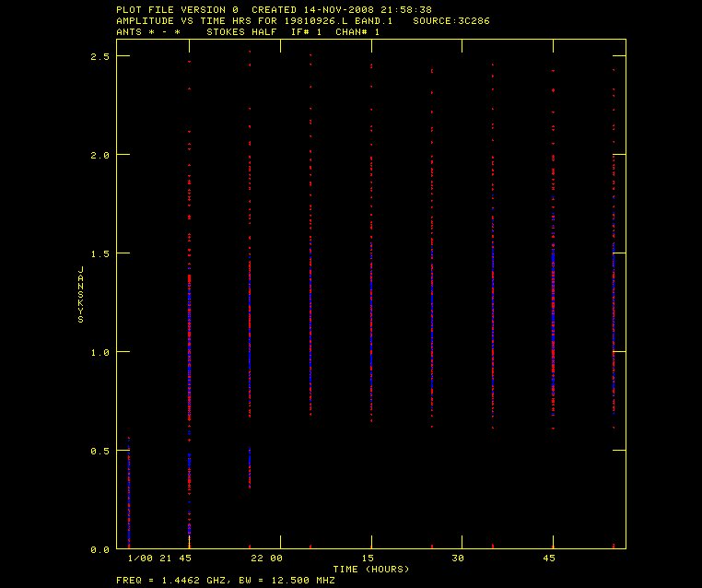702x588 pixels.
Task: Click the 'IF# 1' text
Action: pos(306,32)
